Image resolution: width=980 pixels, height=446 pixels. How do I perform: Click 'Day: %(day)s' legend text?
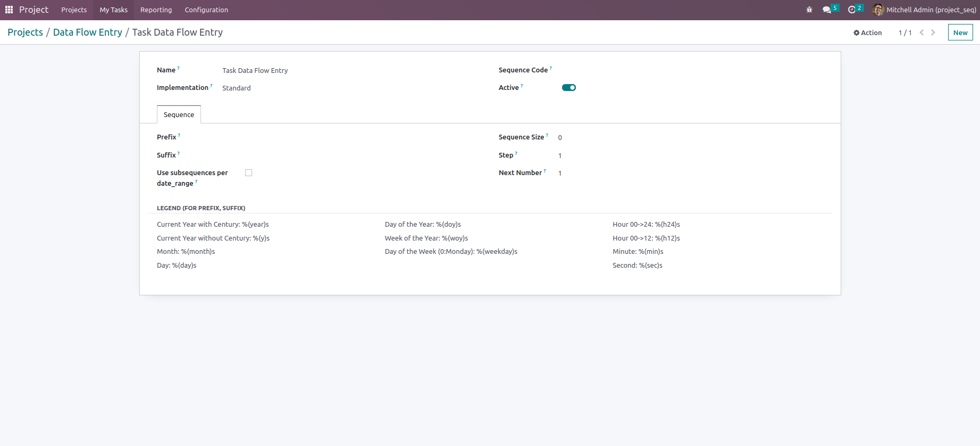[x=177, y=265]
